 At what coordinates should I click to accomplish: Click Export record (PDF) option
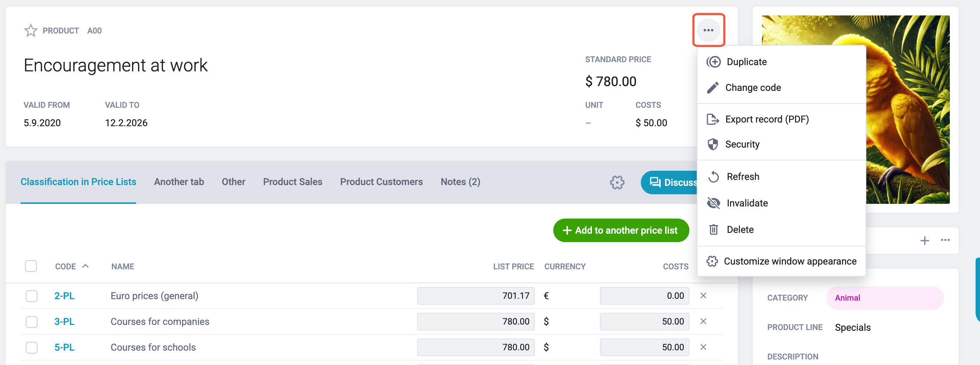(x=781, y=119)
